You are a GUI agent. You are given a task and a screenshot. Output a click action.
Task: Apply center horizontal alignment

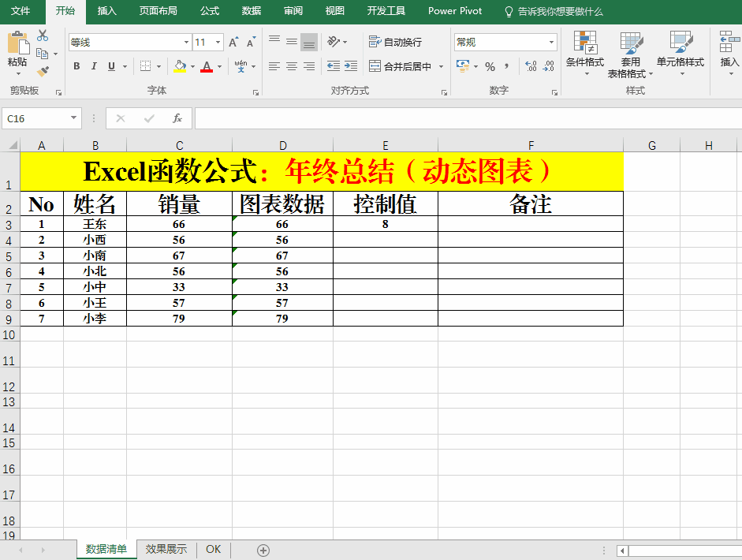pos(292,66)
